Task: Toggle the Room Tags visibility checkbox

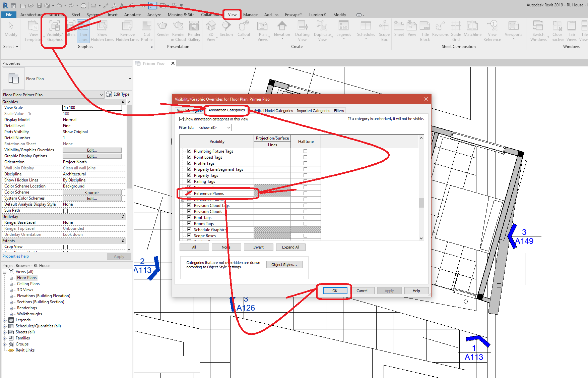Action: pos(189,223)
